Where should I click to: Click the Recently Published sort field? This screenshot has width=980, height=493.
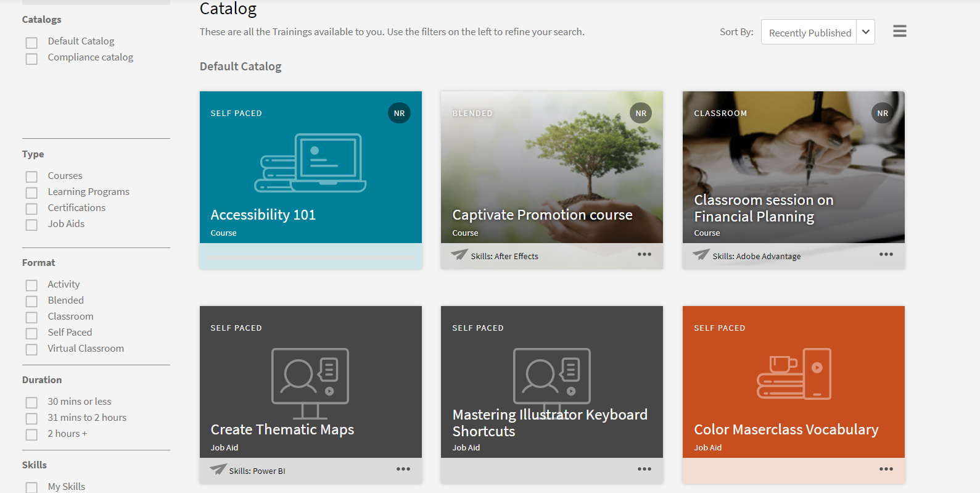pyautogui.click(x=809, y=32)
